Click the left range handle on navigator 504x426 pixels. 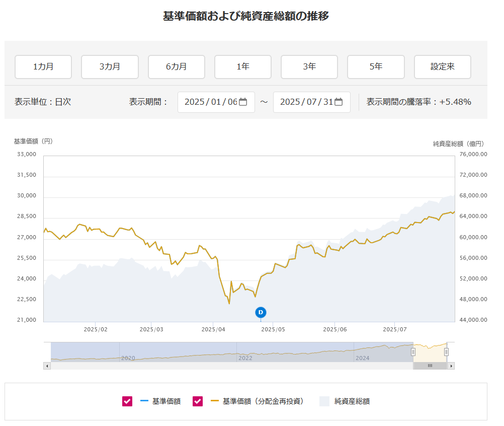[x=413, y=351]
